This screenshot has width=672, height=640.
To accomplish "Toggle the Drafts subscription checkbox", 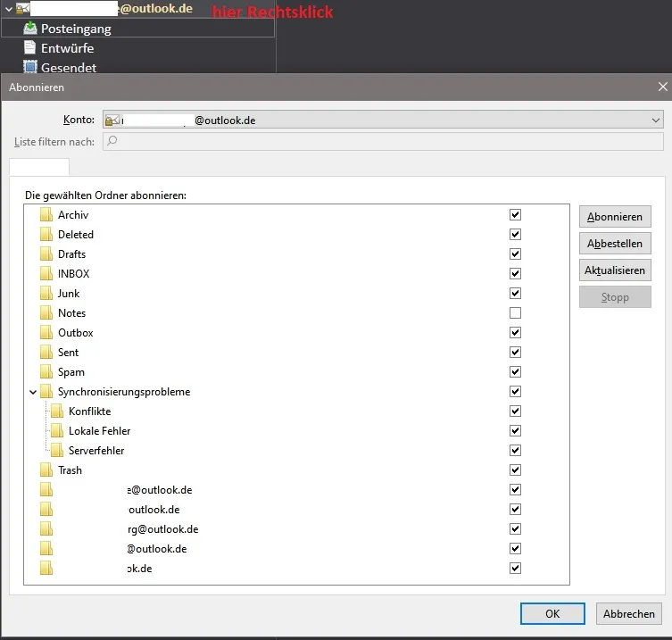I will tap(515, 254).
